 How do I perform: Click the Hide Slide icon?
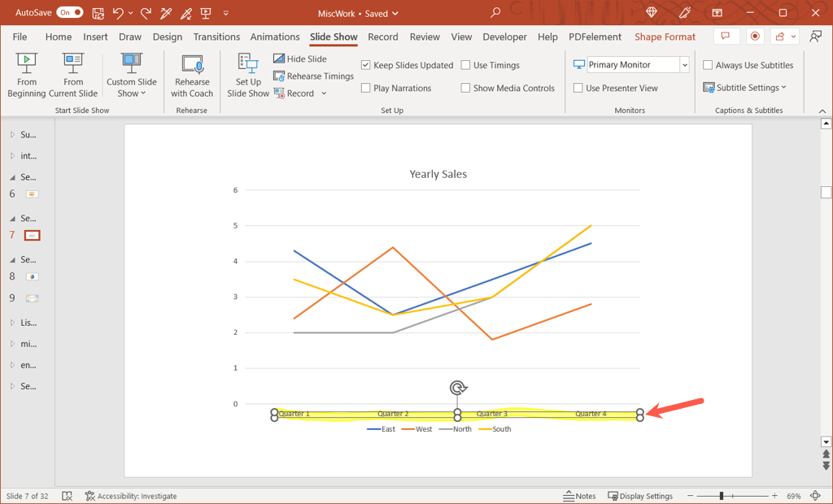click(279, 59)
